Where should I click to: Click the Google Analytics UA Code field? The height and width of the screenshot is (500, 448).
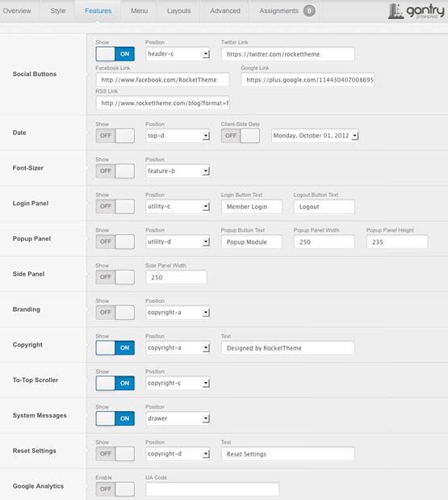point(212,489)
